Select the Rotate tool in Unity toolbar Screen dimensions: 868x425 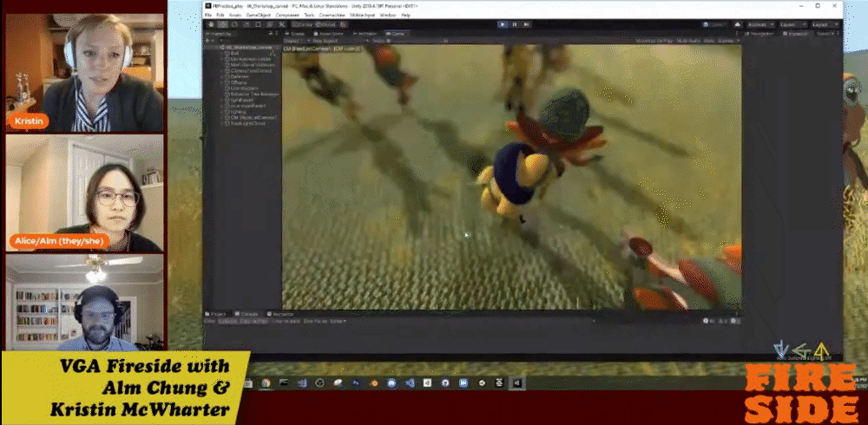pos(234,24)
